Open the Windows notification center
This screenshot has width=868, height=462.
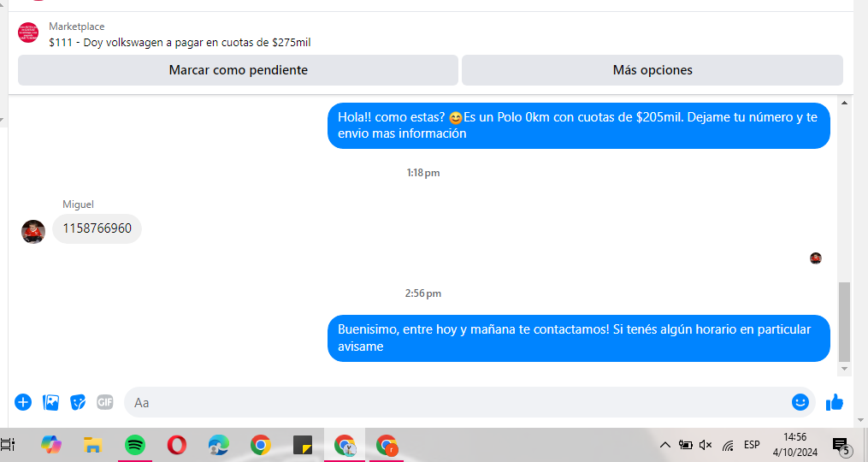click(840, 445)
